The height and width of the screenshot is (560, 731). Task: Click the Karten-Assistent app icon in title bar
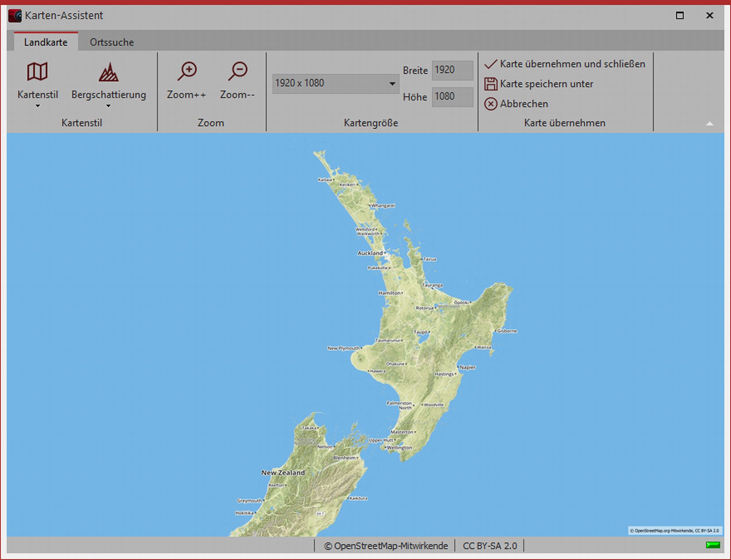click(x=15, y=16)
